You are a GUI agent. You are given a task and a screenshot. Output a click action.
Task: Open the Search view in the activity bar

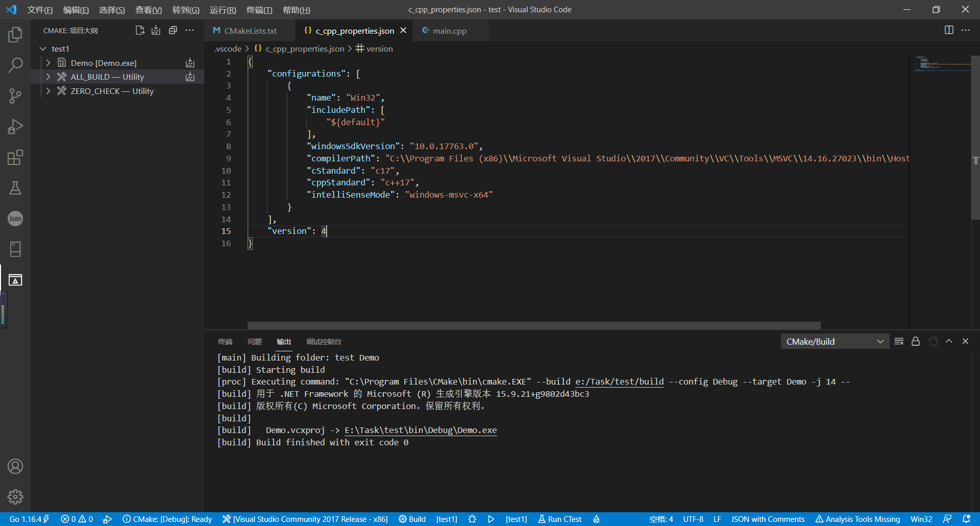click(x=15, y=65)
